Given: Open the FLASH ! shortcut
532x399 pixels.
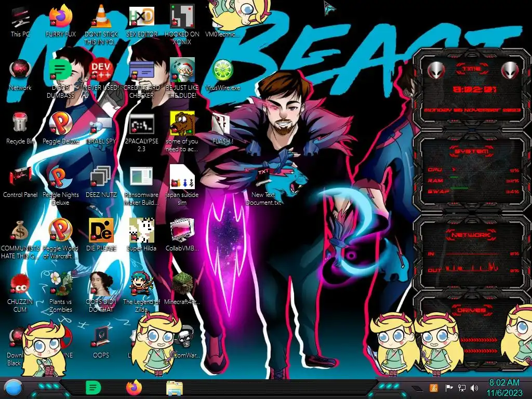Looking at the screenshot, I should click(x=222, y=129).
